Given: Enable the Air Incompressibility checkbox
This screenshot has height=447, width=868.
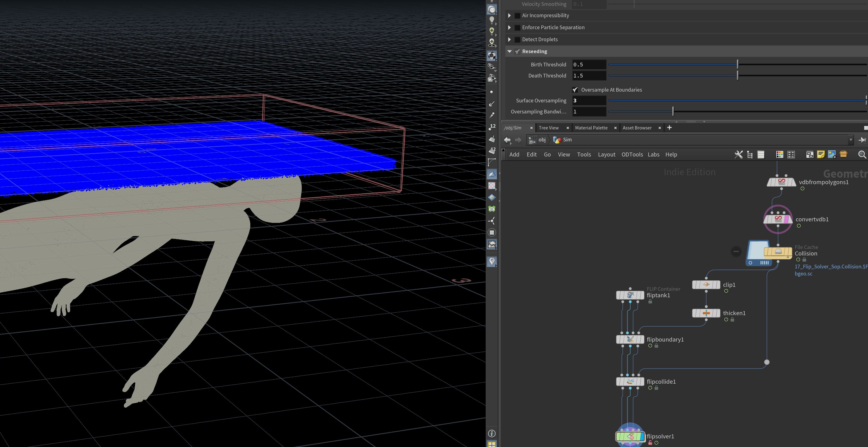Looking at the screenshot, I should [x=517, y=15].
